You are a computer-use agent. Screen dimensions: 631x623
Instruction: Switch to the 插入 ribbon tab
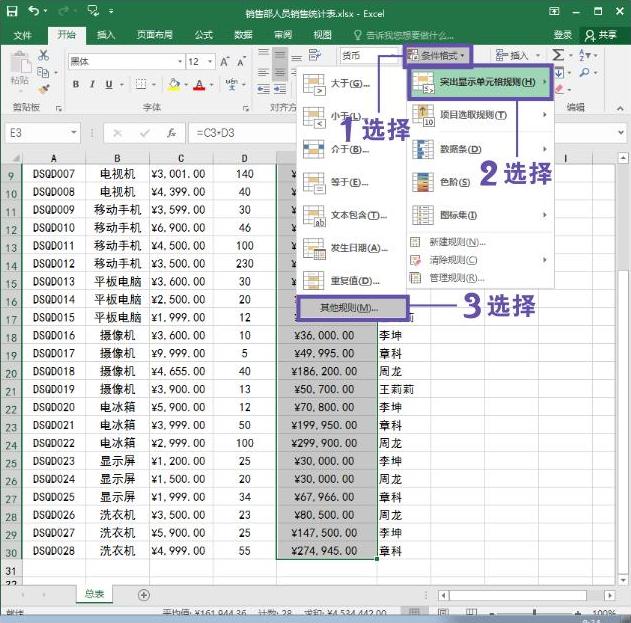coord(106,34)
